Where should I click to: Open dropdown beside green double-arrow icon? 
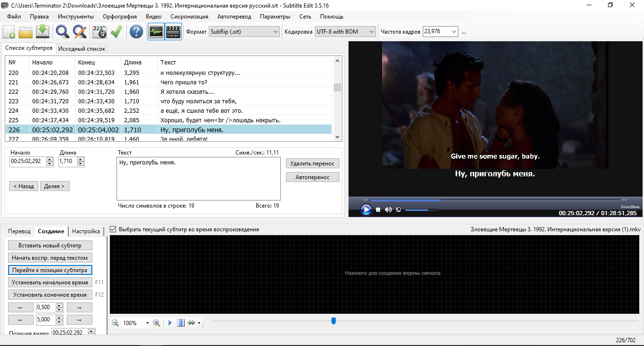click(199, 323)
